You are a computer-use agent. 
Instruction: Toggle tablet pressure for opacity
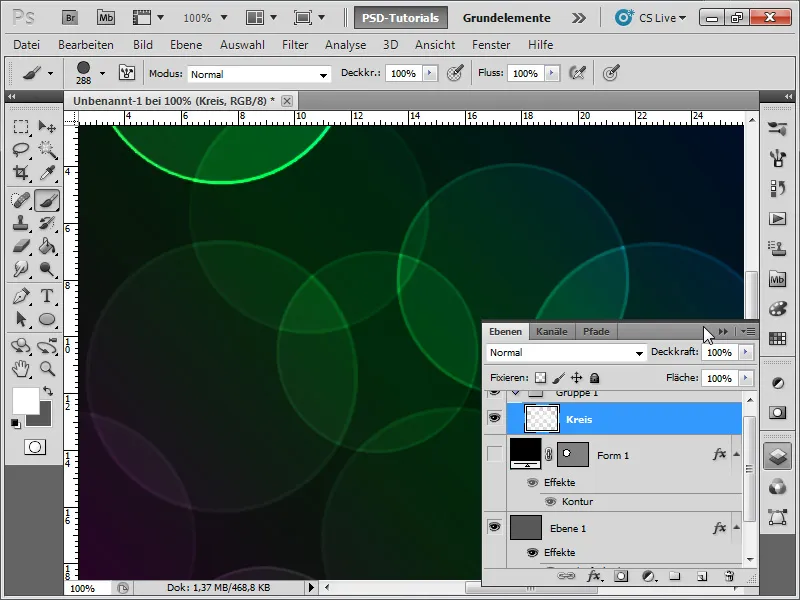(x=455, y=73)
